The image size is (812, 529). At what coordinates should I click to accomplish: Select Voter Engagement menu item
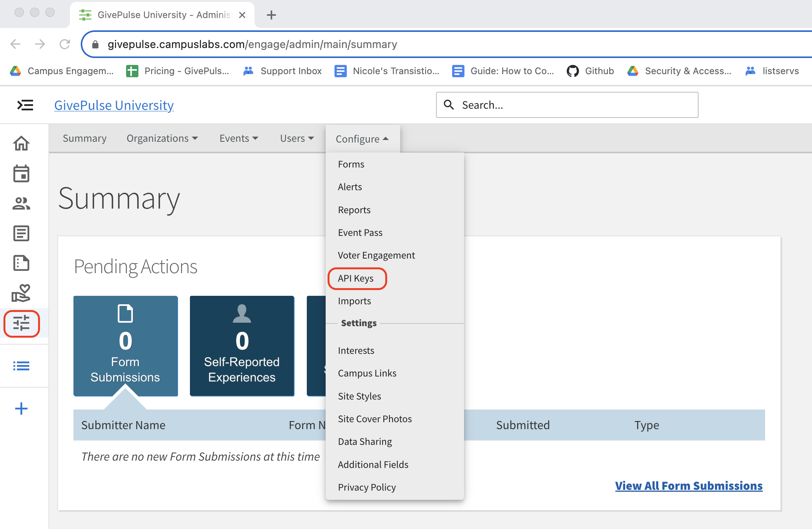click(x=376, y=255)
